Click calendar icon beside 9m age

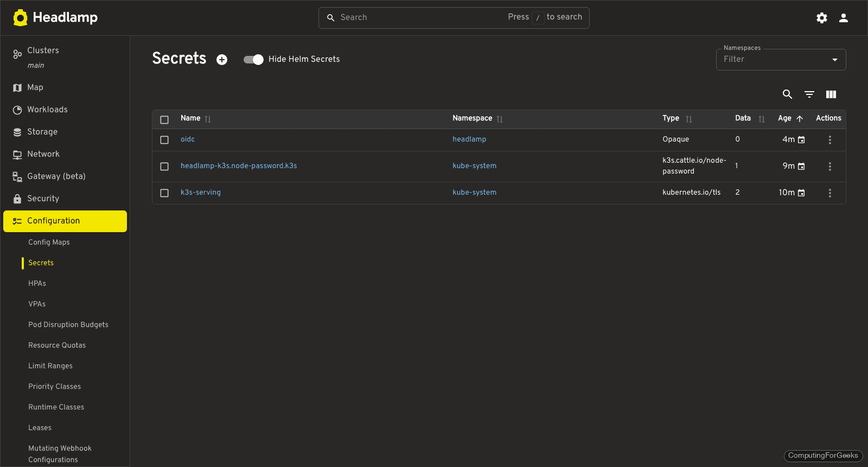coord(801,167)
